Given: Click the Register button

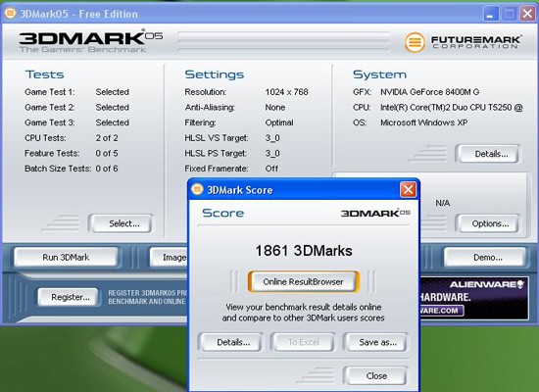Looking at the screenshot, I should click(x=68, y=297).
